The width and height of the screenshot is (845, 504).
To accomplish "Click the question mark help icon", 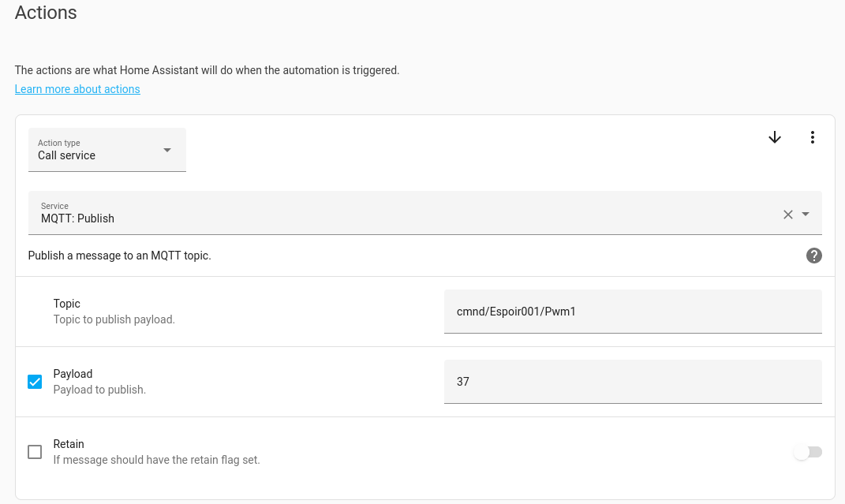I will click(814, 256).
